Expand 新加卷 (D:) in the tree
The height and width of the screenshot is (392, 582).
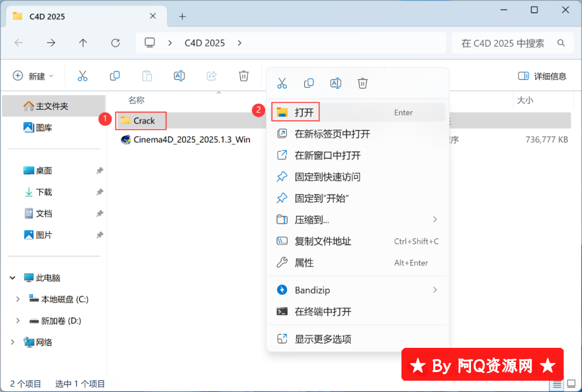[x=18, y=321]
